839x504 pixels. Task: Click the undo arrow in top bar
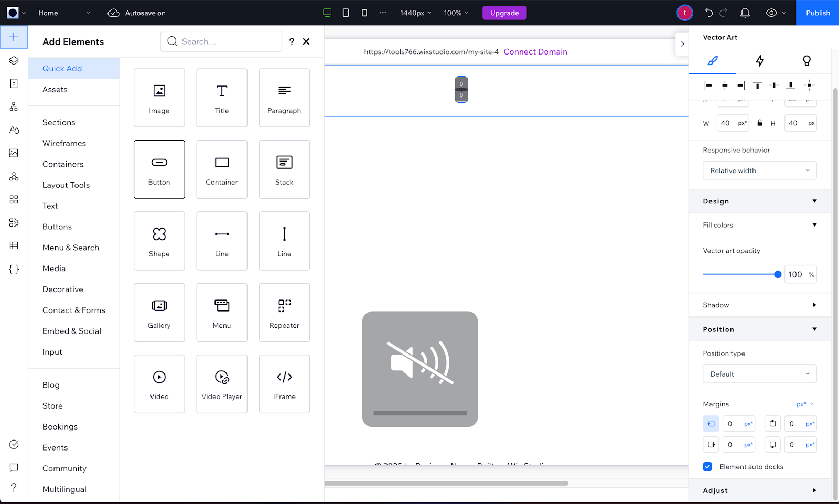[709, 13]
